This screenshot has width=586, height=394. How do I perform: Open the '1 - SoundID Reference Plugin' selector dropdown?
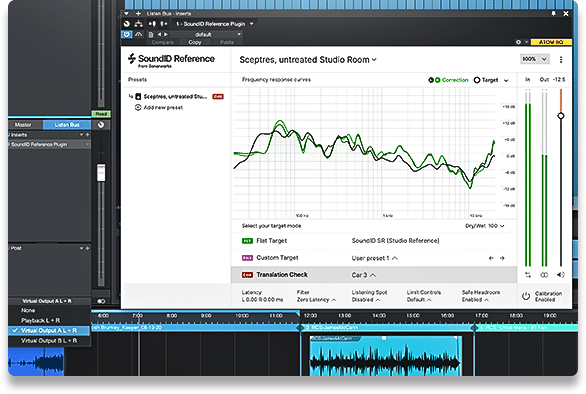pyautogui.click(x=215, y=24)
